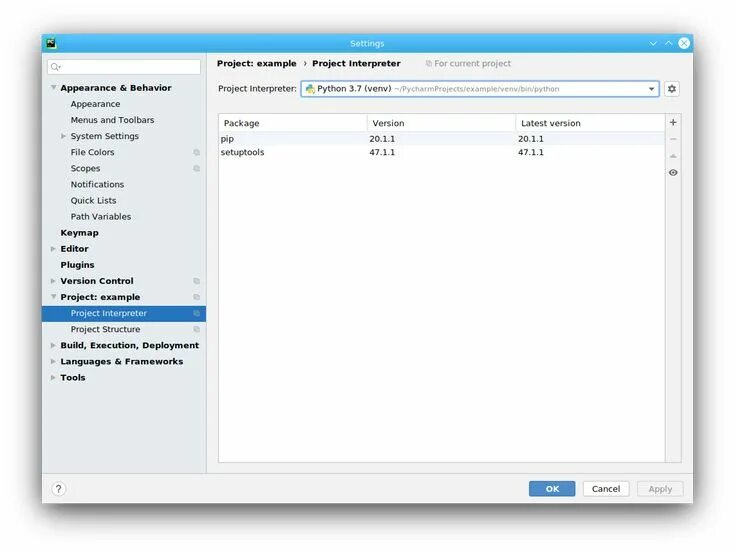Open the Keymap settings
Screen dimensions: 735x553
[79, 233]
